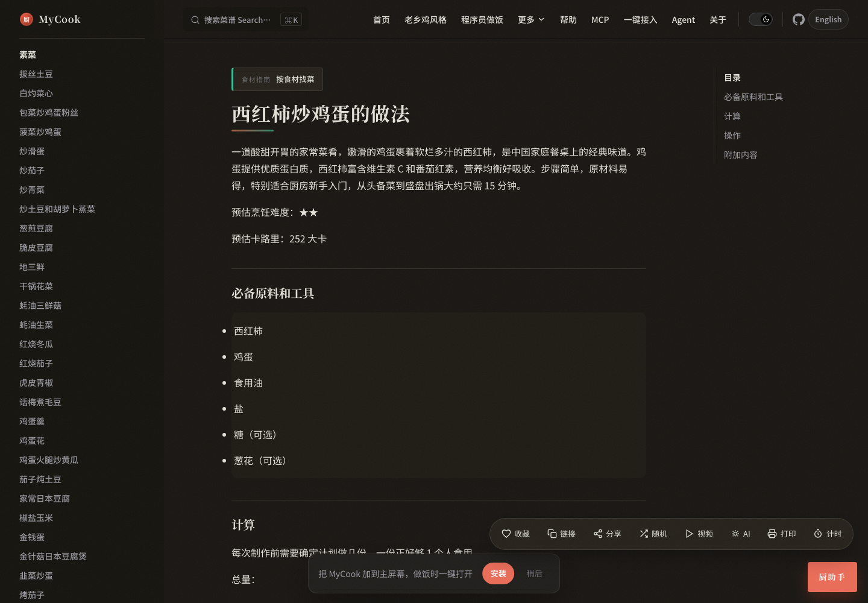Open the 关于 nav item
This screenshot has width=868, height=603.
tap(718, 20)
